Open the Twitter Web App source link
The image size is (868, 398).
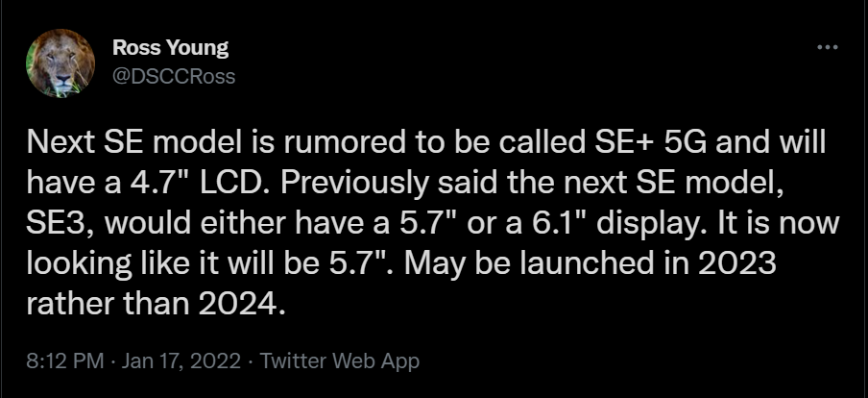coord(339,361)
